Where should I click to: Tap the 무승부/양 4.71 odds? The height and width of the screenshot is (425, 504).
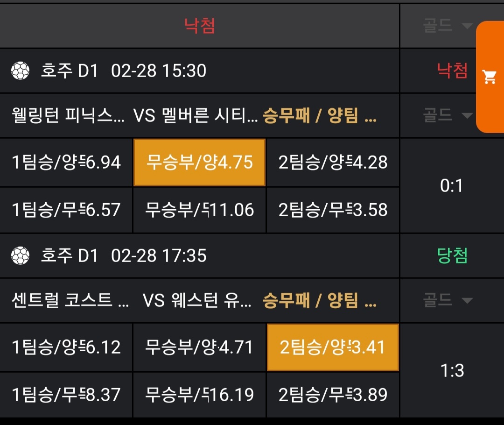click(x=199, y=347)
